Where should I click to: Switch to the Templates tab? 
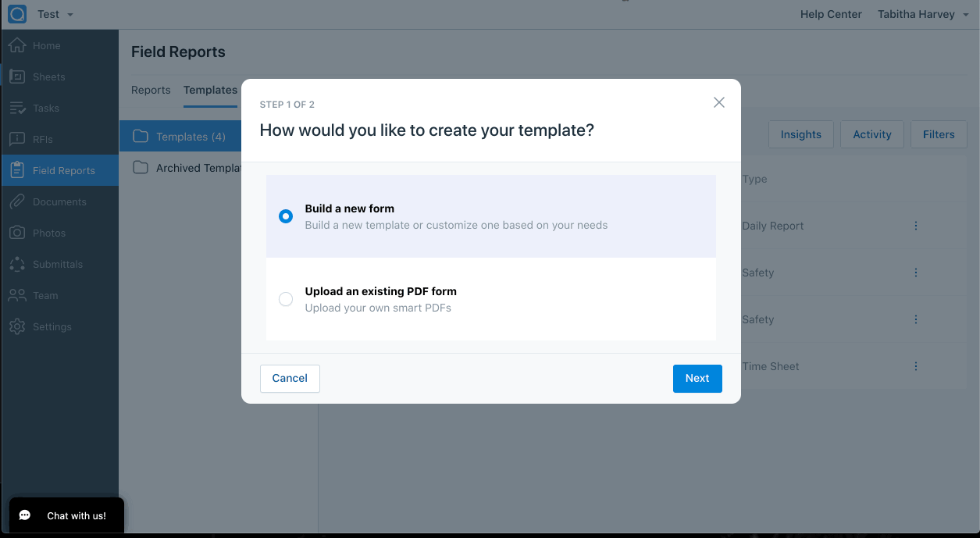[209, 90]
